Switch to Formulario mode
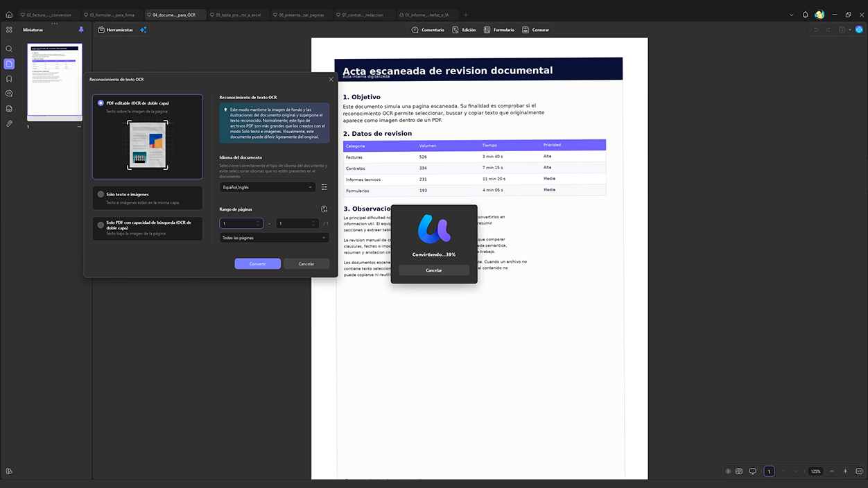This screenshot has width=868, height=488. coord(499,30)
